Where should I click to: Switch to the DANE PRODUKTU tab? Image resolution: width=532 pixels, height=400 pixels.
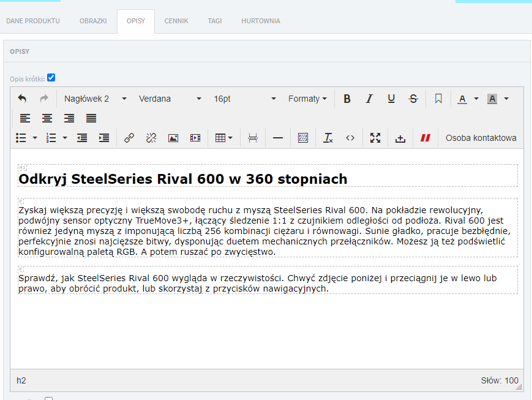click(33, 21)
